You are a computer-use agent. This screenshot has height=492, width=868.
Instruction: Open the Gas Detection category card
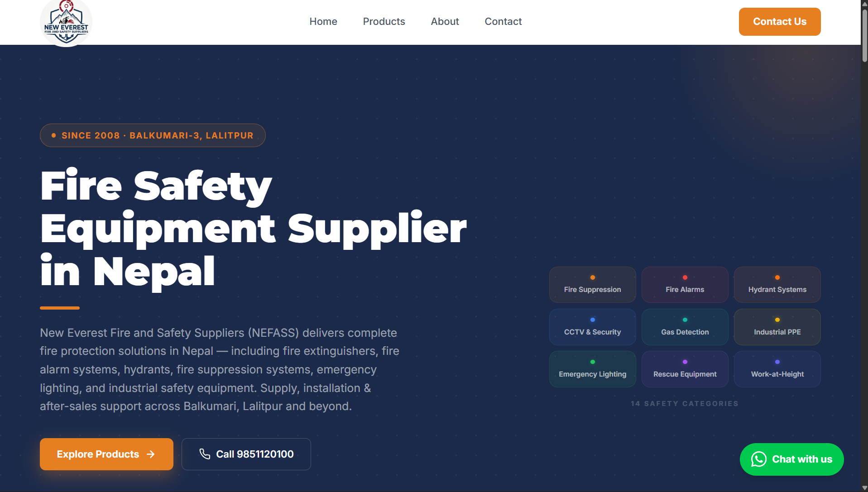coord(685,327)
